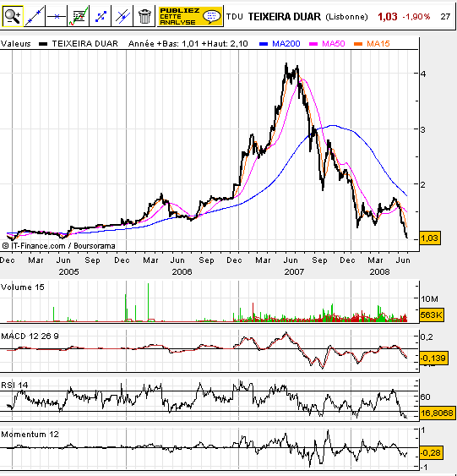The height and width of the screenshot is (476, 457).
Task: Click the (Lisbonne) exchange label
Action: pyautogui.click(x=346, y=17)
